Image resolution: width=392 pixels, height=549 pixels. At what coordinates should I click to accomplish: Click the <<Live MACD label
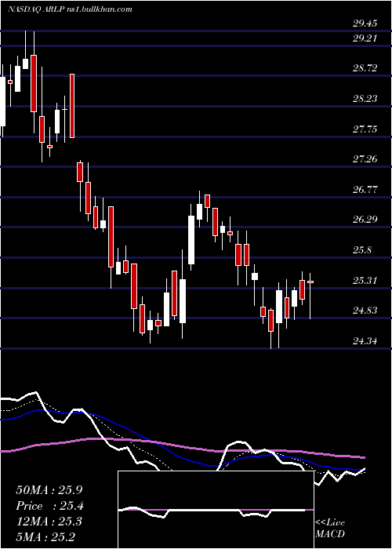[x=330, y=529]
